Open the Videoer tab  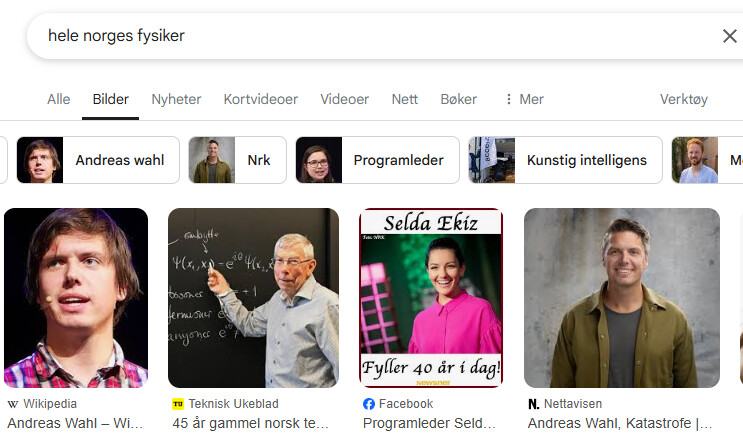(344, 99)
